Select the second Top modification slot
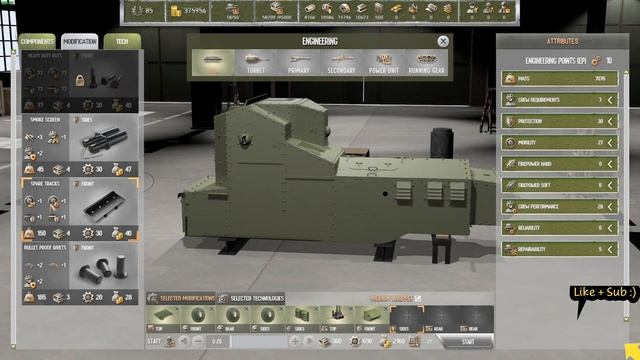 pyautogui.click(x=337, y=319)
